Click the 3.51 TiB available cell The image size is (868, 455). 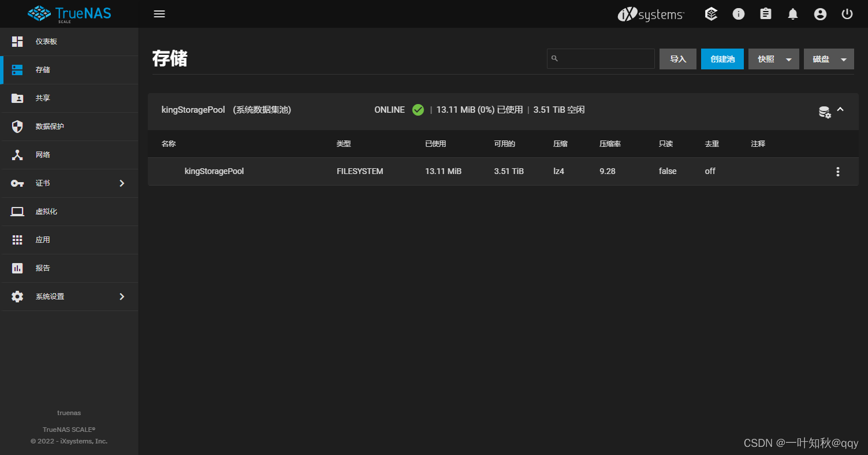coord(509,171)
